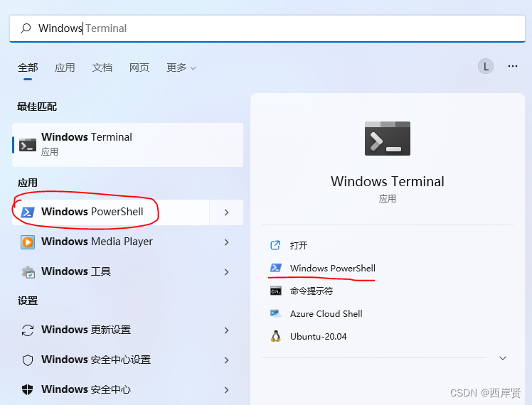532x405 pixels.
Task: Open the three-dot options menu
Action: 513,66
